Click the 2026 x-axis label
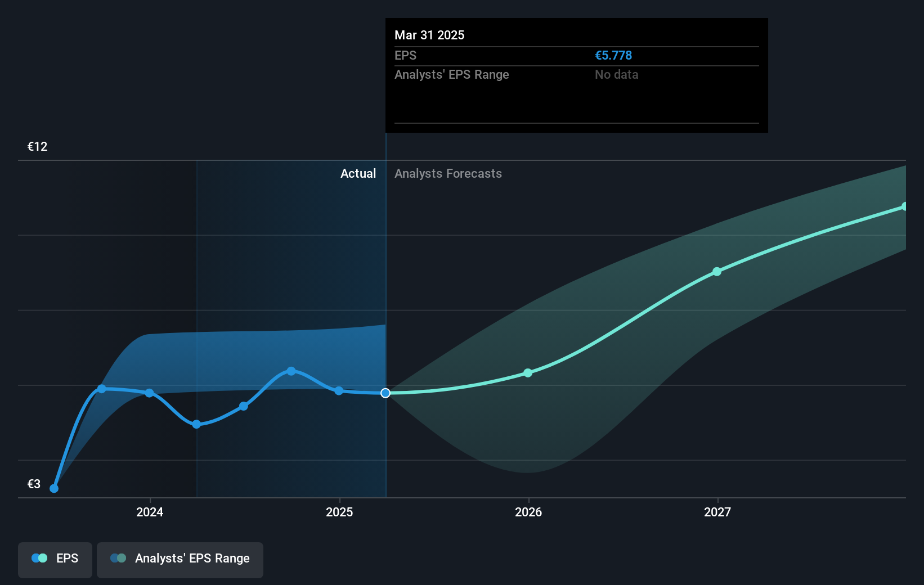The width and height of the screenshot is (924, 585). (528, 512)
